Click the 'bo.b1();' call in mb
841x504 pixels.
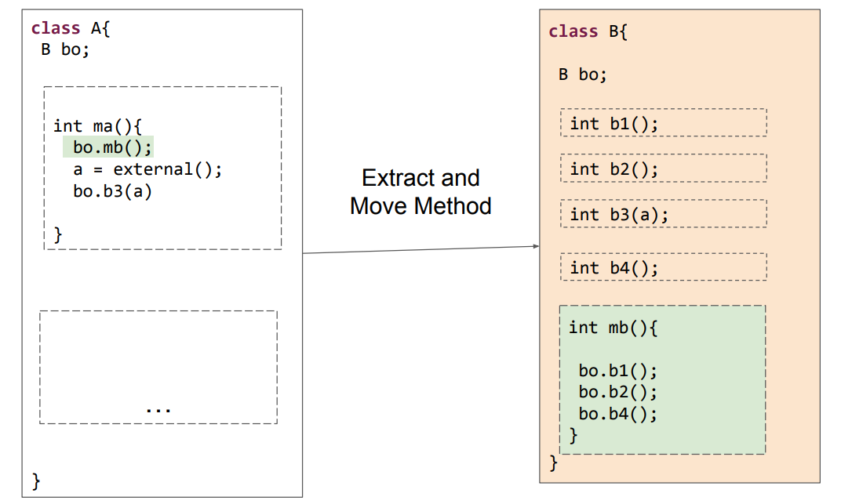point(617,371)
